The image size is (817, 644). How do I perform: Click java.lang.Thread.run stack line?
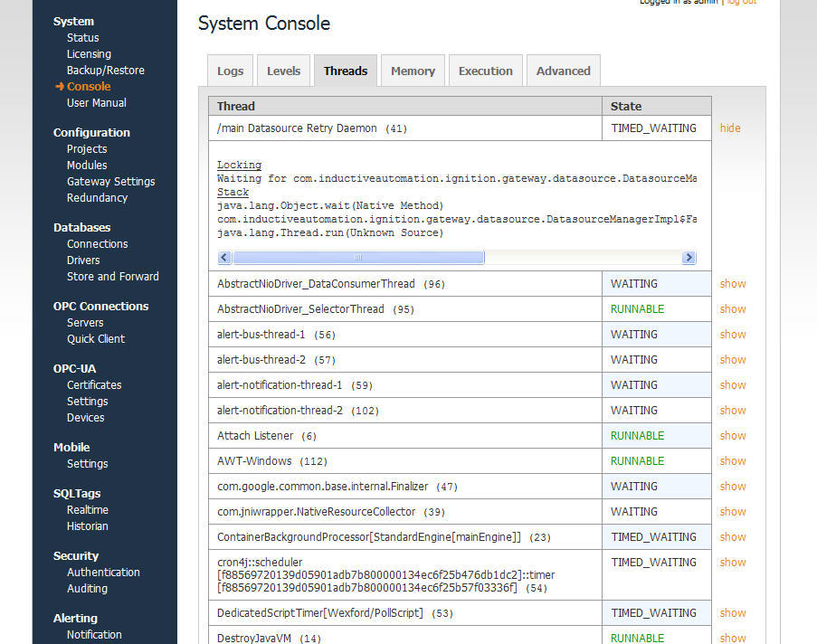[330, 232]
